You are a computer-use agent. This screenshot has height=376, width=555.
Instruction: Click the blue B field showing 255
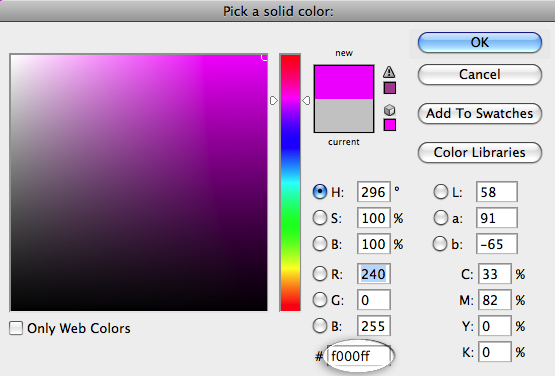coord(374,326)
